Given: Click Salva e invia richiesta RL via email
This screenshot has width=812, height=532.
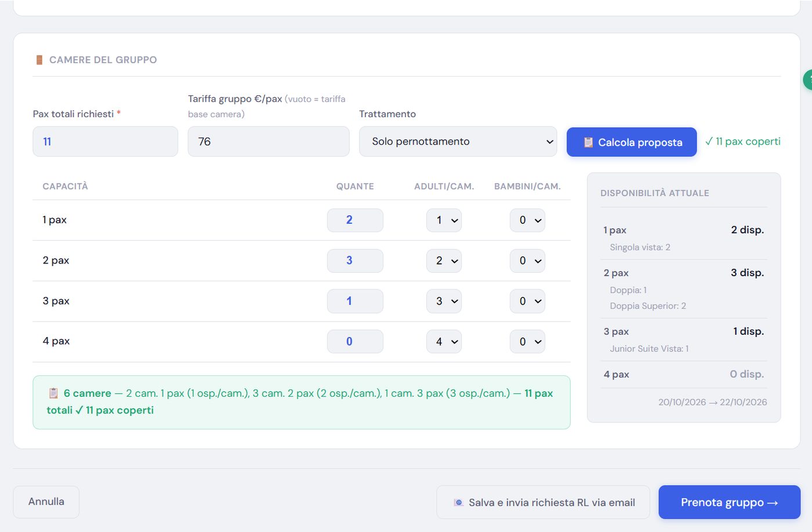Looking at the screenshot, I should (x=543, y=502).
